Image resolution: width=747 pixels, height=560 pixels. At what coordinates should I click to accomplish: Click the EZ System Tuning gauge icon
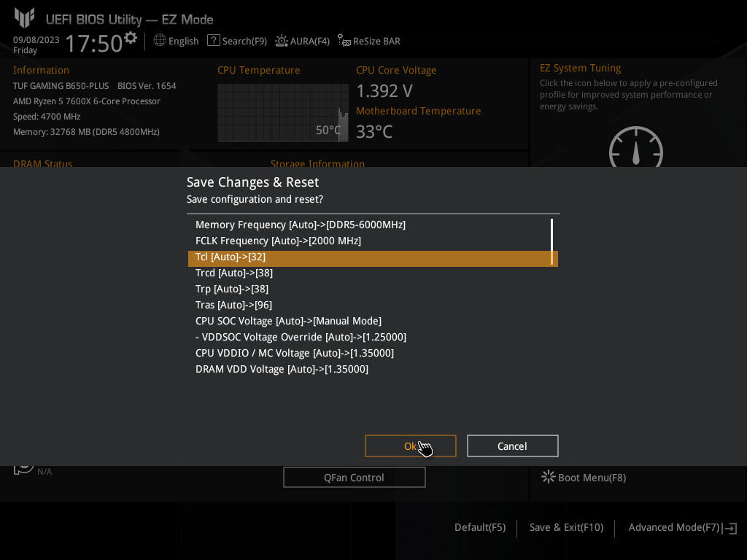pos(636,147)
